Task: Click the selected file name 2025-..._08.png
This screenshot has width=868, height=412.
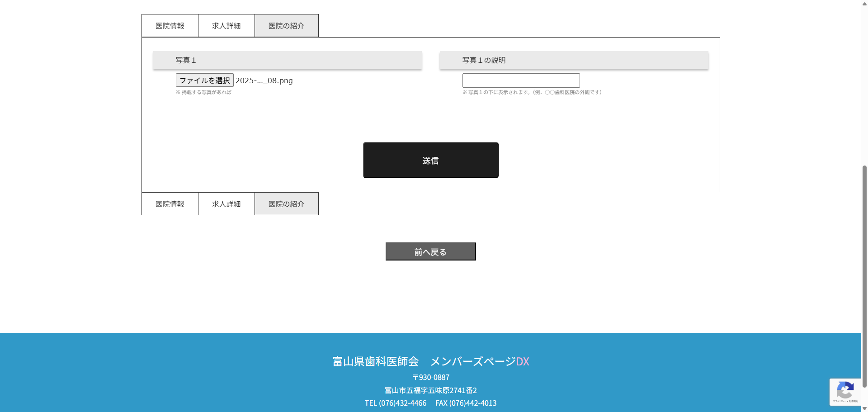Action: [x=264, y=81]
